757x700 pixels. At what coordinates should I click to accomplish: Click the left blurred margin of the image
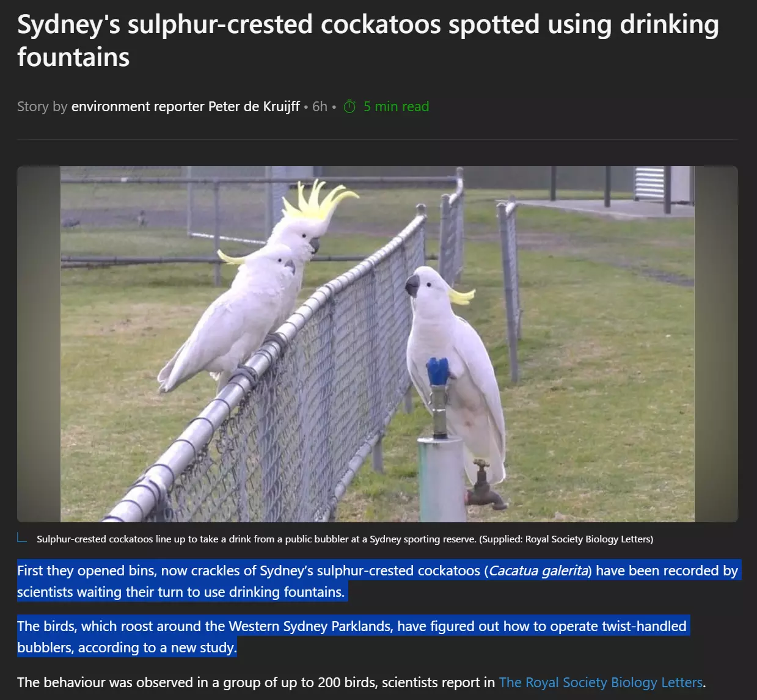(38, 344)
